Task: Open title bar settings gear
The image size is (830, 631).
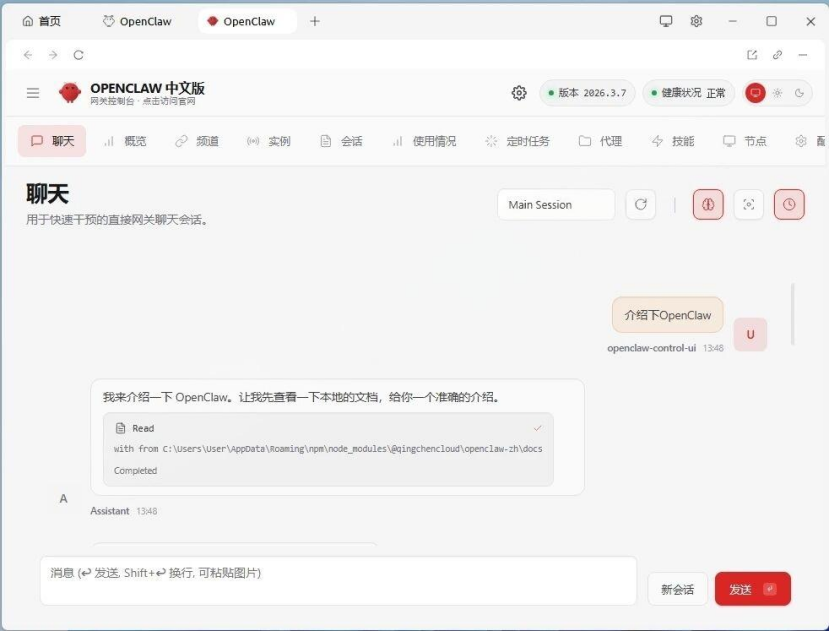Action: click(696, 21)
